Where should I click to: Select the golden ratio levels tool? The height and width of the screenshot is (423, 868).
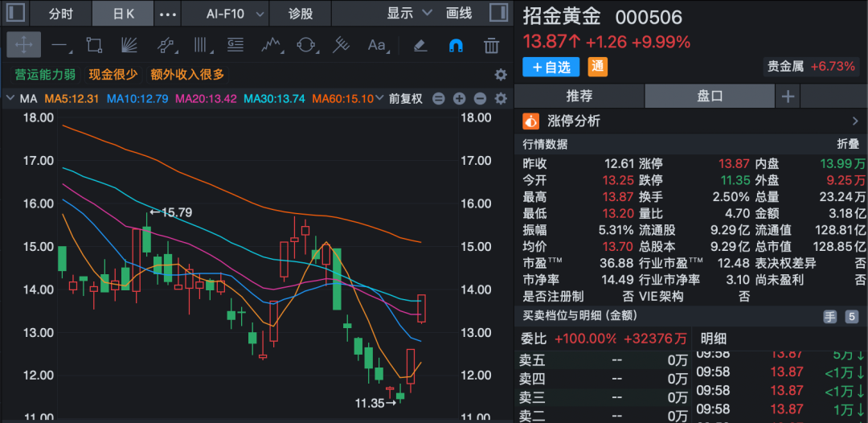tap(235, 45)
